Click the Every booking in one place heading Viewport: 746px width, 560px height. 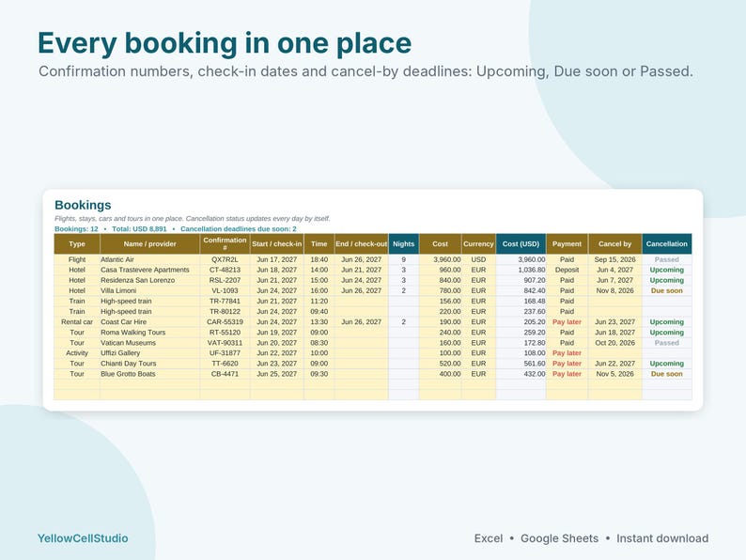225,43
